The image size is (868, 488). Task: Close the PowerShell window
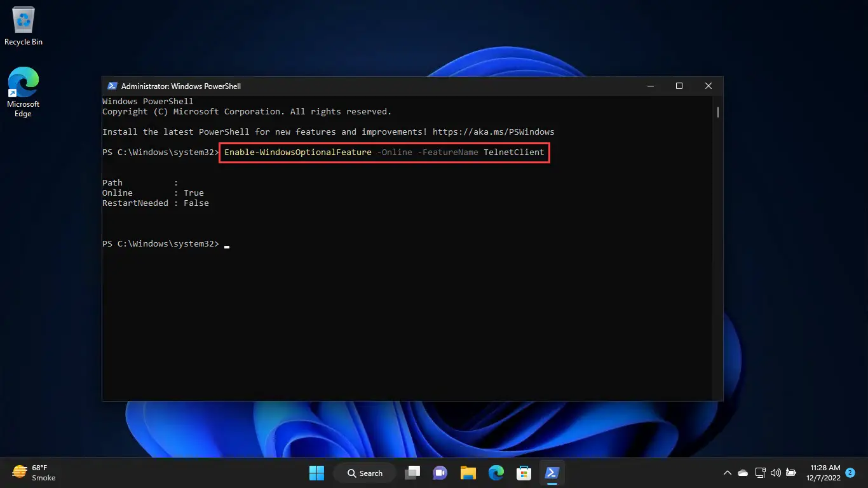[709, 86]
